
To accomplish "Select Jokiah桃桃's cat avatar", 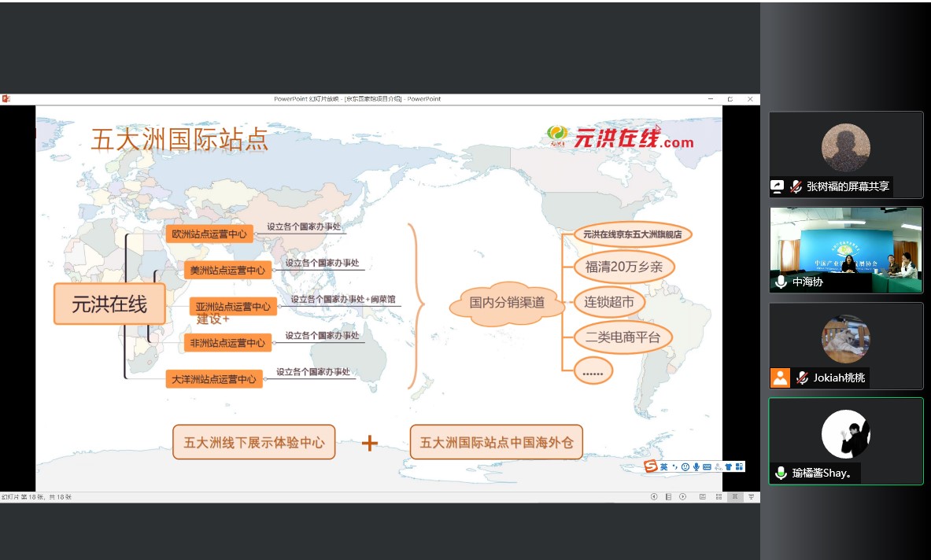I will tap(845, 339).
